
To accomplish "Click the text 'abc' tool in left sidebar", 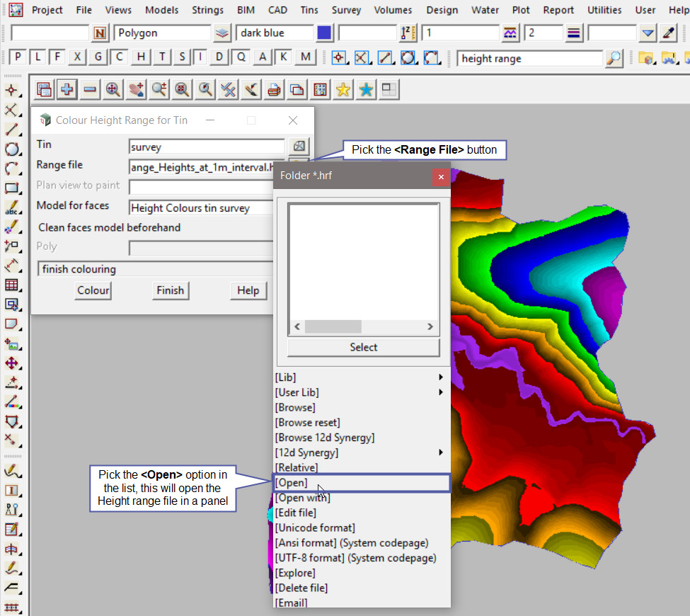I will pyautogui.click(x=12, y=207).
